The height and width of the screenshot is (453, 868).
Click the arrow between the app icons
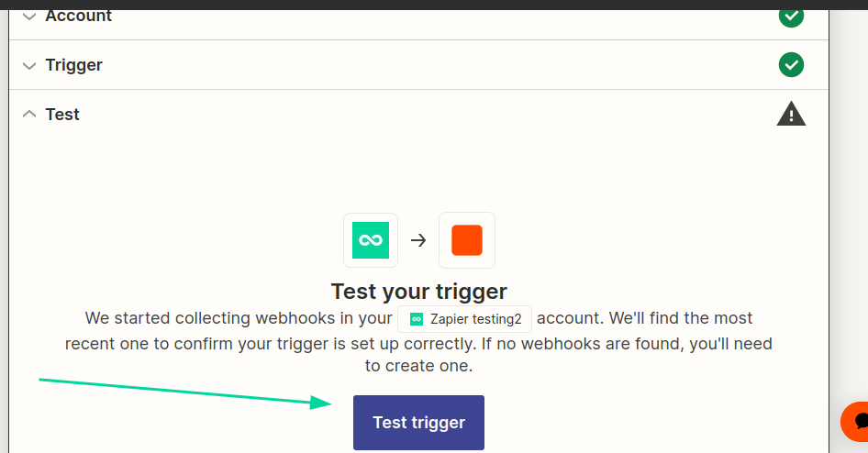point(418,240)
